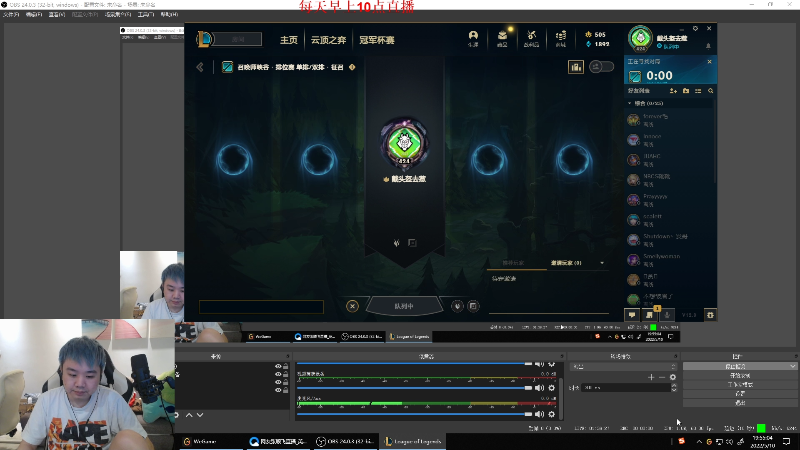Viewport: 800px width, 450px height.
Task: Open the 云顶之弈 tab
Action: (328, 40)
